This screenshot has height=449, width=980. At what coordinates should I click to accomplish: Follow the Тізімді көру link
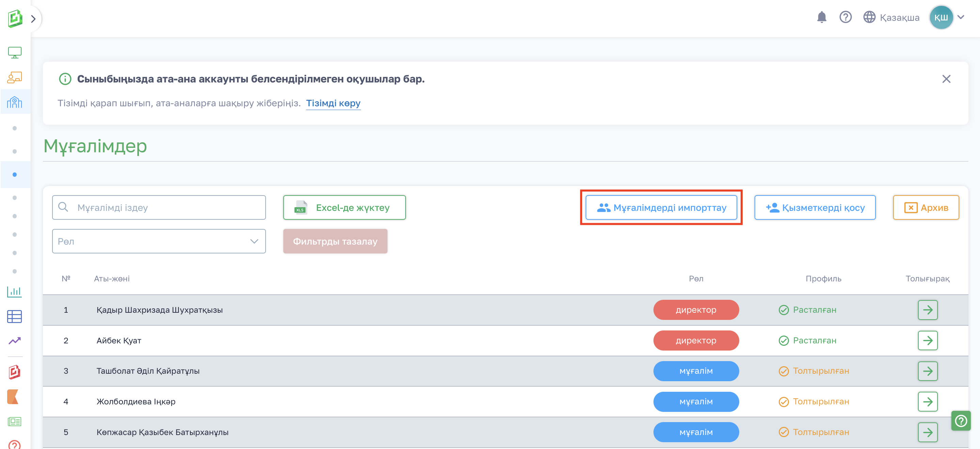click(333, 103)
